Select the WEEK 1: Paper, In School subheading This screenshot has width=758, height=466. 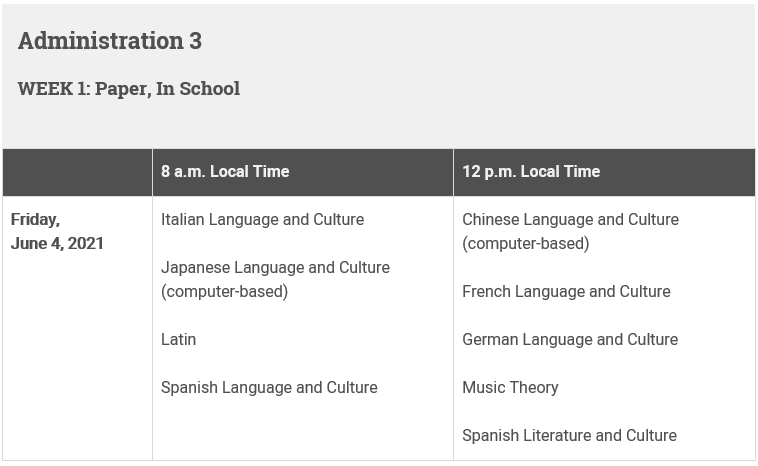(129, 89)
